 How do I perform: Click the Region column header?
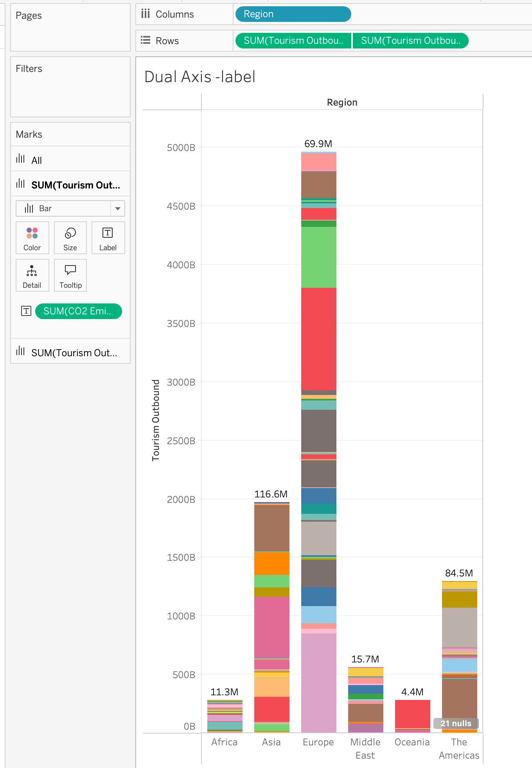(x=342, y=102)
